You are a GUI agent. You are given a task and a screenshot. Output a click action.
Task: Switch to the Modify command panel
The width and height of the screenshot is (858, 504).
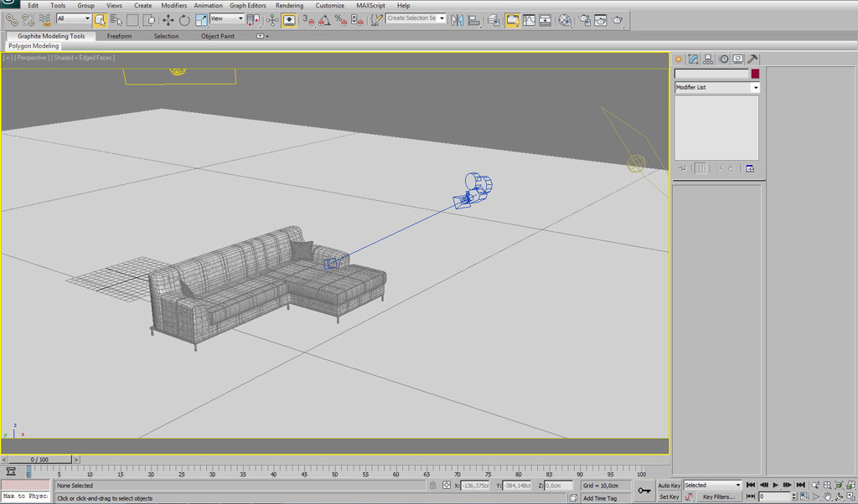pyautogui.click(x=694, y=59)
